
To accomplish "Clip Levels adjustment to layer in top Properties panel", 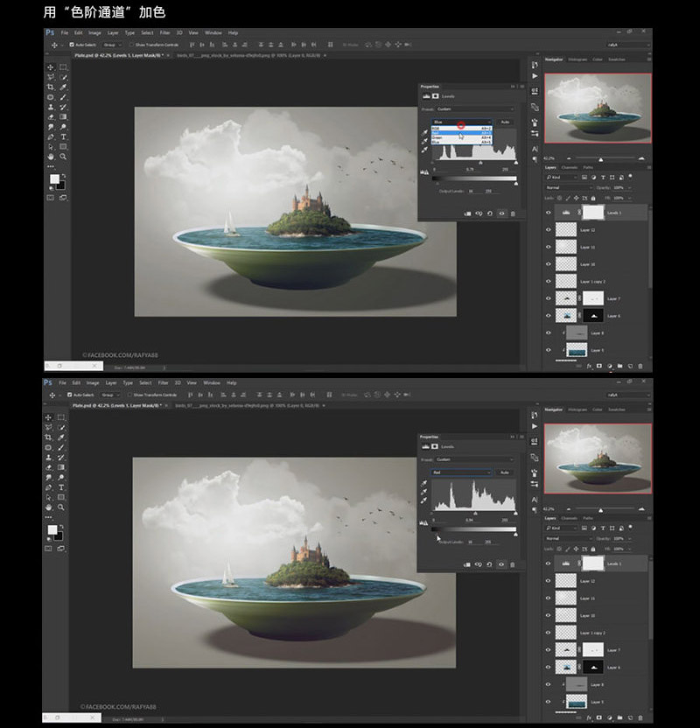I will pyautogui.click(x=467, y=213).
